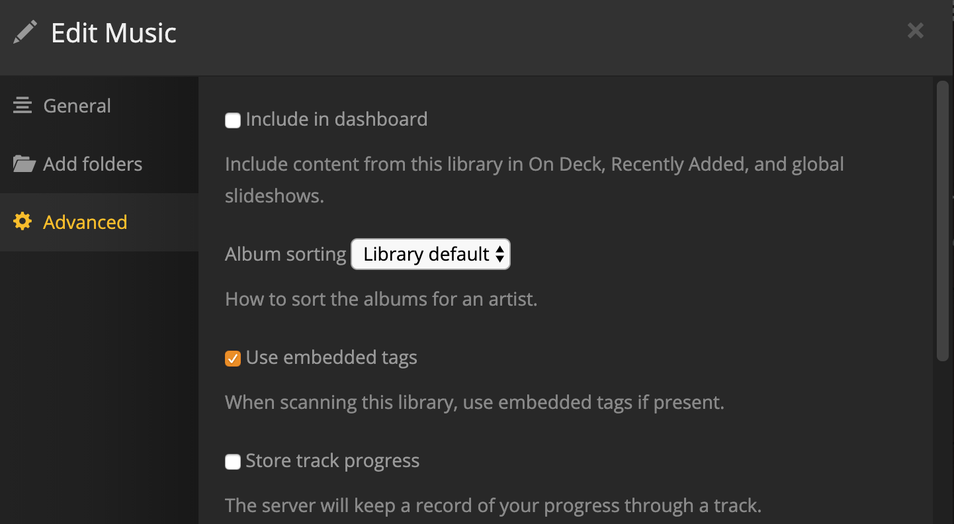Open the Album sorting dropdown
The height and width of the screenshot is (524, 954).
coord(430,254)
